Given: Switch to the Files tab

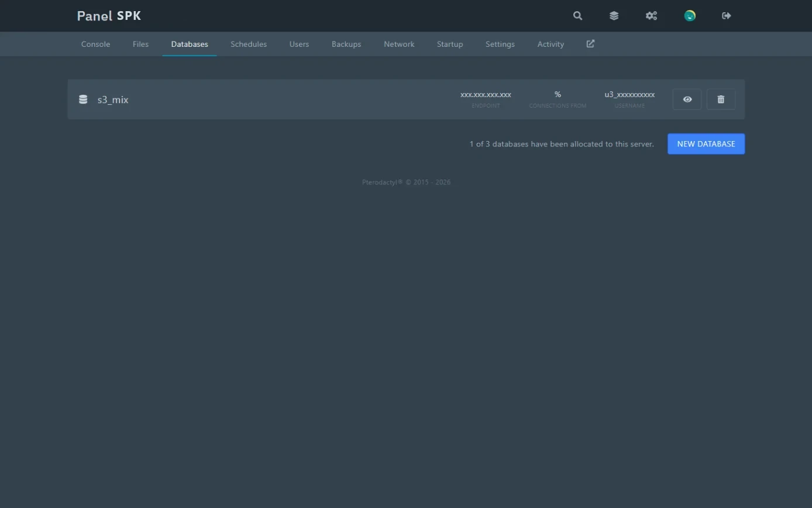Looking at the screenshot, I should point(140,44).
